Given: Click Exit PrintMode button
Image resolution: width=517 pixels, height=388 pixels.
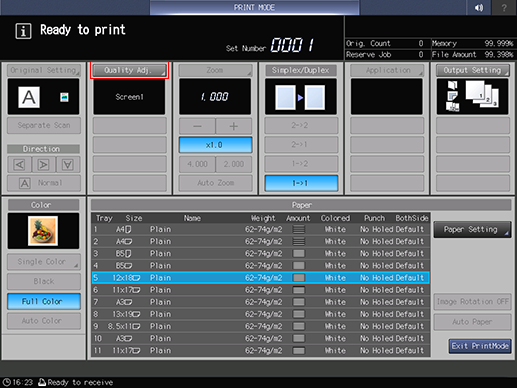Looking at the screenshot, I should click(x=480, y=346).
